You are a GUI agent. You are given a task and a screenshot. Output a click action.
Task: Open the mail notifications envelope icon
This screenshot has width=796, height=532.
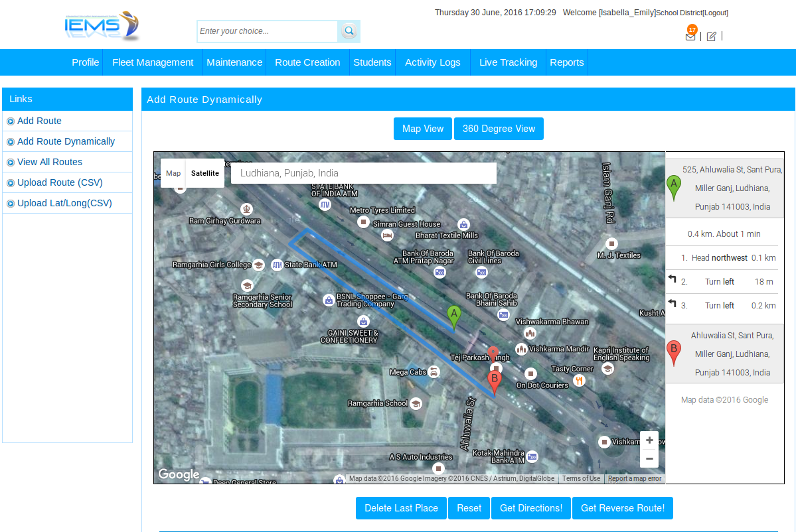point(690,36)
